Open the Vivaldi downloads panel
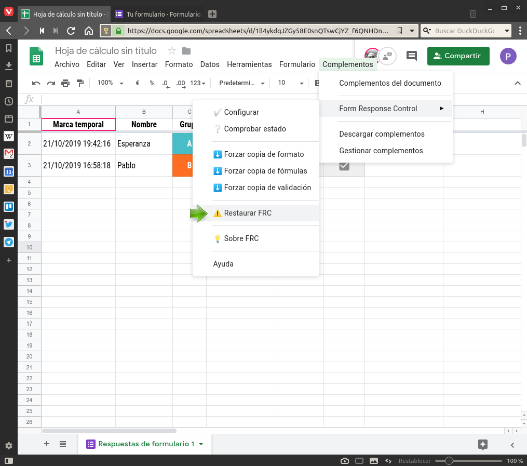 [x=9, y=66]
